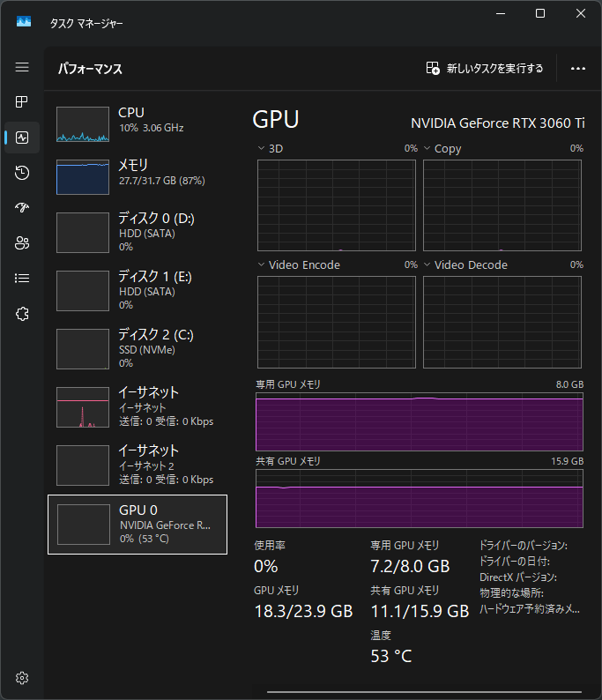602x700 pixels.
Task: Click the Copy engine usage graph
Action: coord(502,205)
